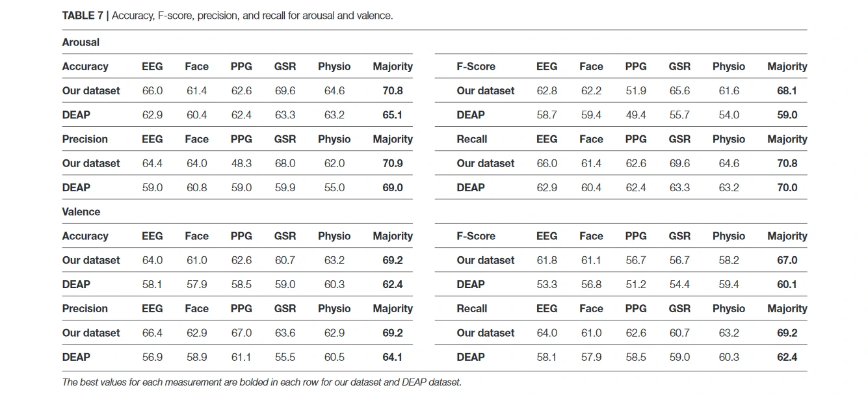
Task: Click Valence Precision PPG value 67.0
Action: pyautogui.click(x=241, y=333)
